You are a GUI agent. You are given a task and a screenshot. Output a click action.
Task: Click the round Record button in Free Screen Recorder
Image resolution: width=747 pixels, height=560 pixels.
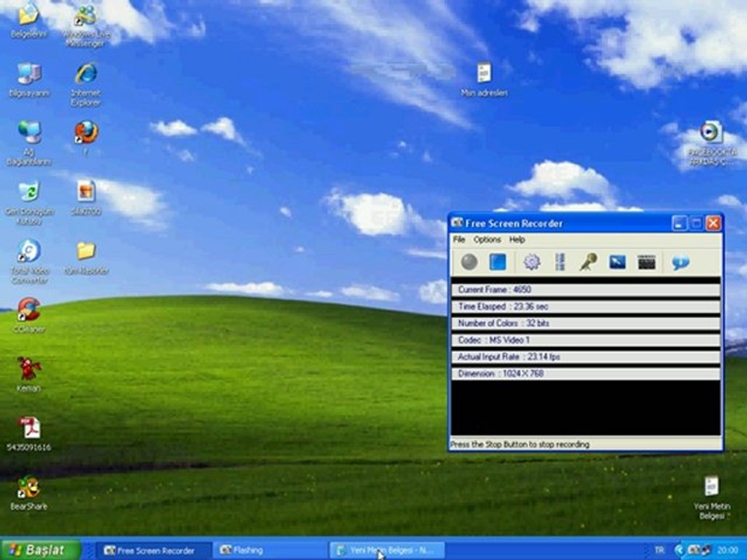[x=469, y=262]
